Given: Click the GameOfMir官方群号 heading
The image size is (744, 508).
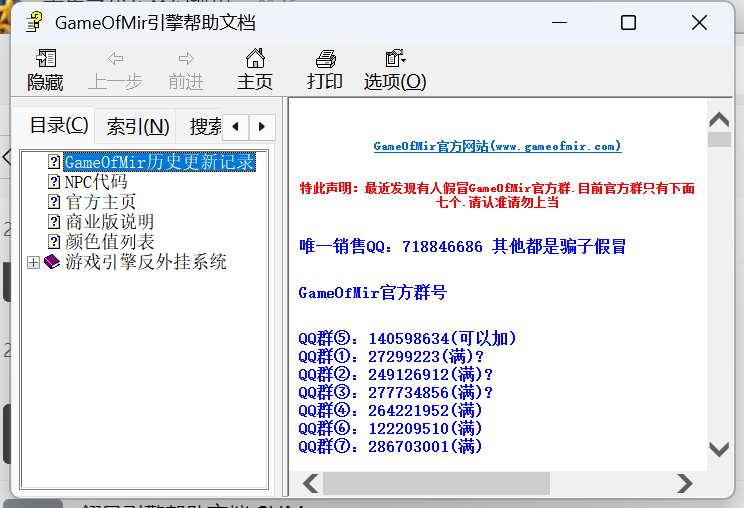Looking at the screenshot, I should [373, 293].
